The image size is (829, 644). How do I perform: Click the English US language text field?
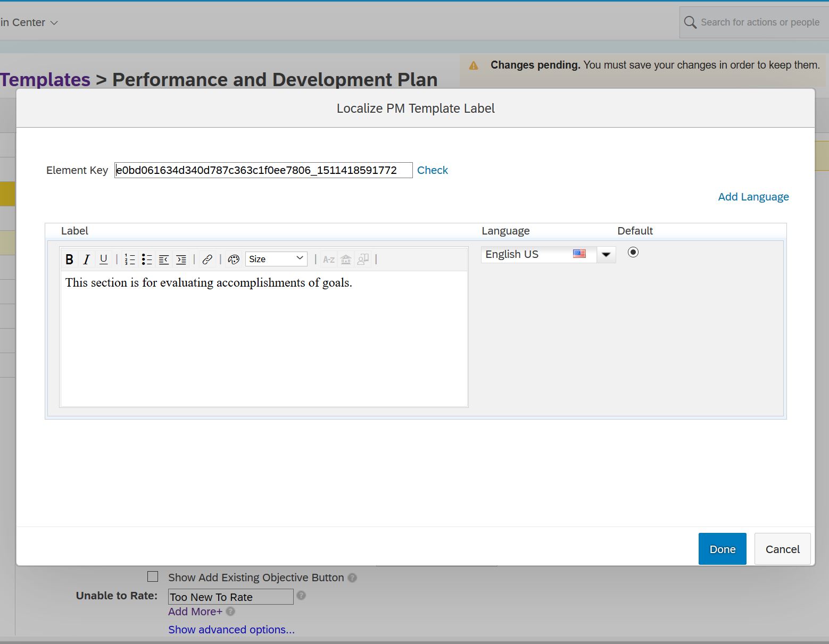pyautogui.click(x=538, y=254)
